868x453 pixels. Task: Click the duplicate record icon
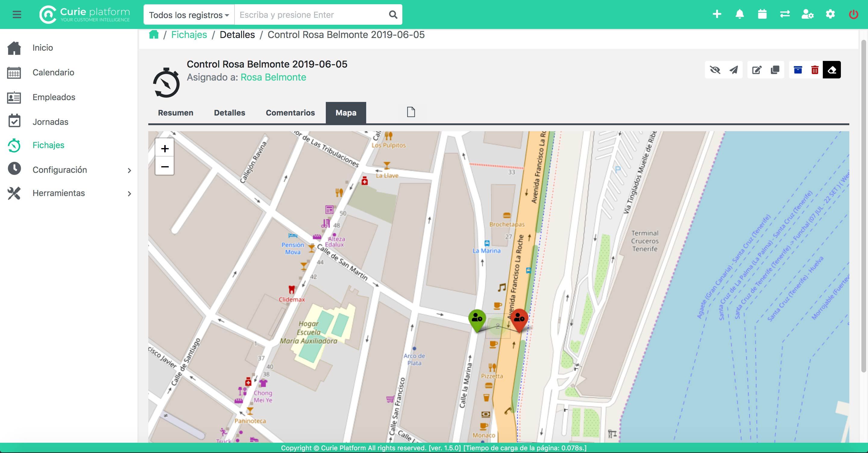coord(775,70)
